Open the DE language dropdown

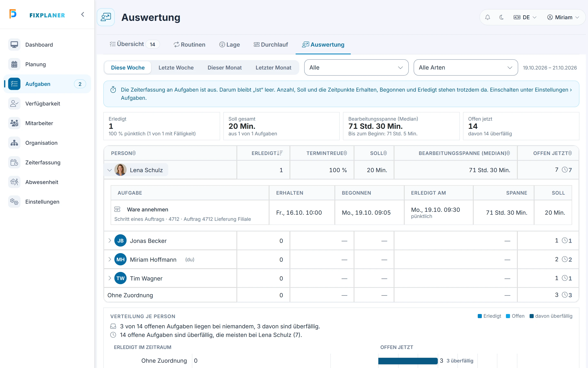click(x=525, y=17)
